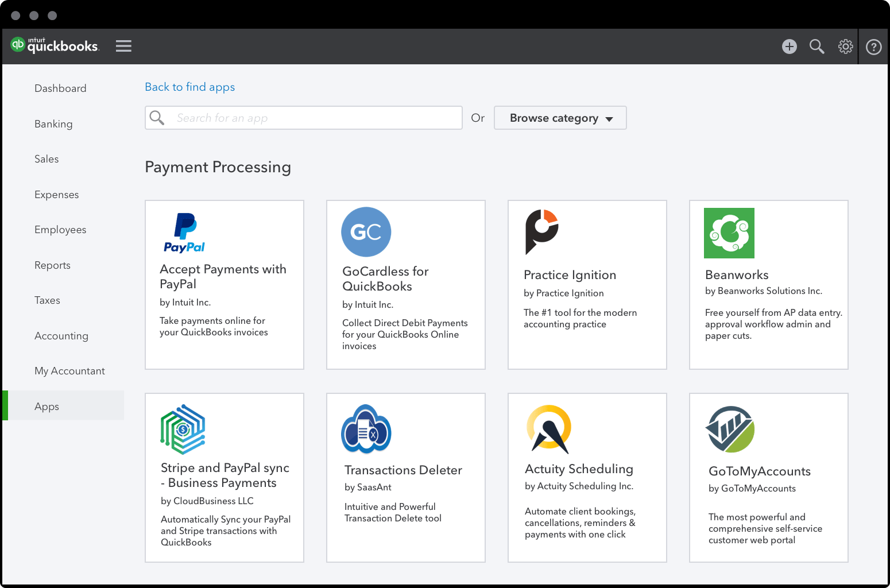
Task: Click the Beanworks green logo
Action: point(729,233)
